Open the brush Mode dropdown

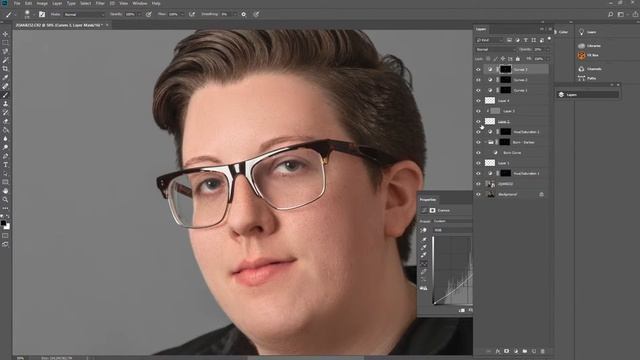[x=84, y=14]
